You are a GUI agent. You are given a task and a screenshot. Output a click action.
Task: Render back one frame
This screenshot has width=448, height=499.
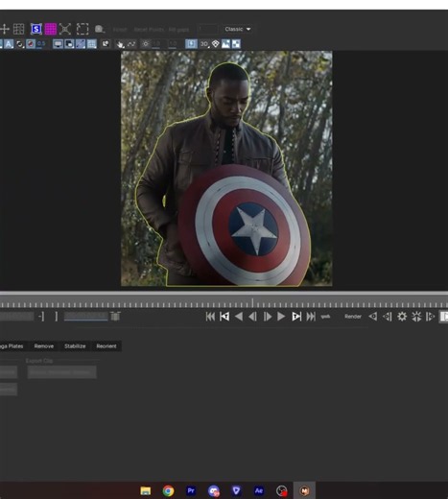(387, 317)
